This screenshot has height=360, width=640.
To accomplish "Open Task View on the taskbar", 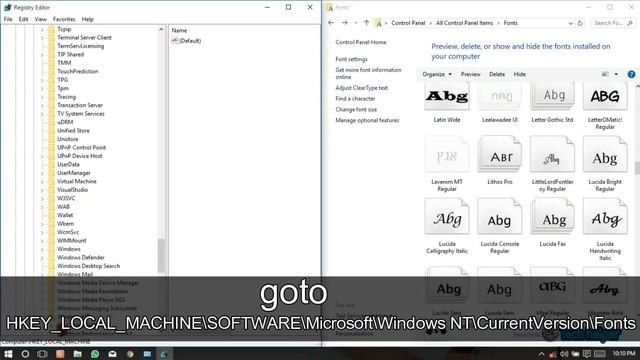I will tap(42, 354).
